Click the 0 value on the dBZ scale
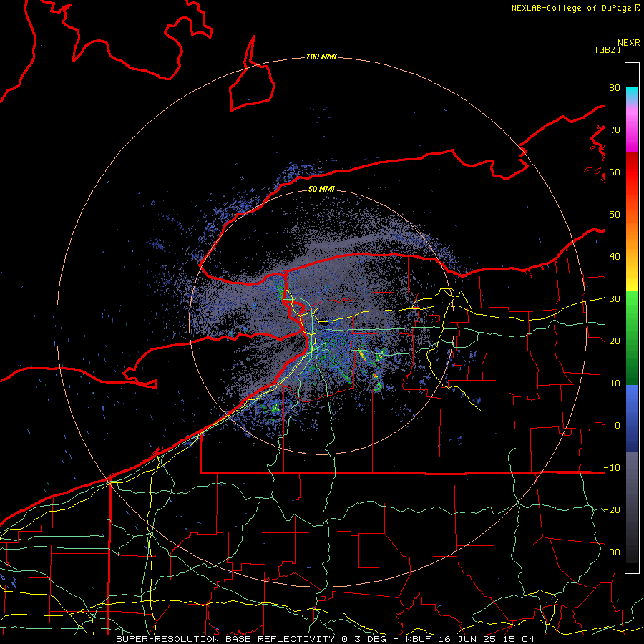644x644 pixels. click(618, 426)
